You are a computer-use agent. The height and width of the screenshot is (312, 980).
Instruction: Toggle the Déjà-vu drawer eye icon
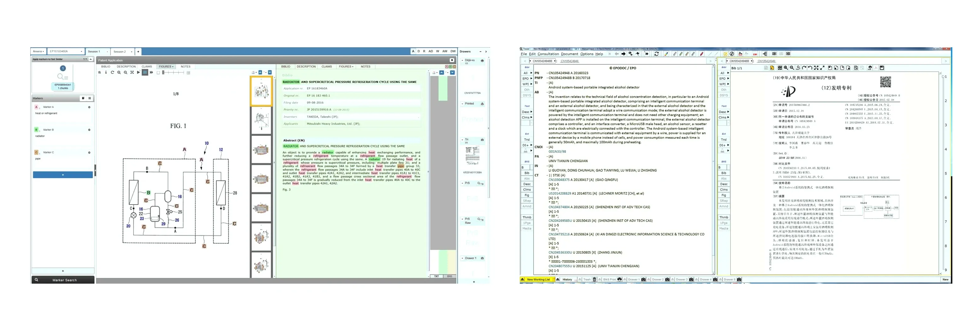point(482,61)
